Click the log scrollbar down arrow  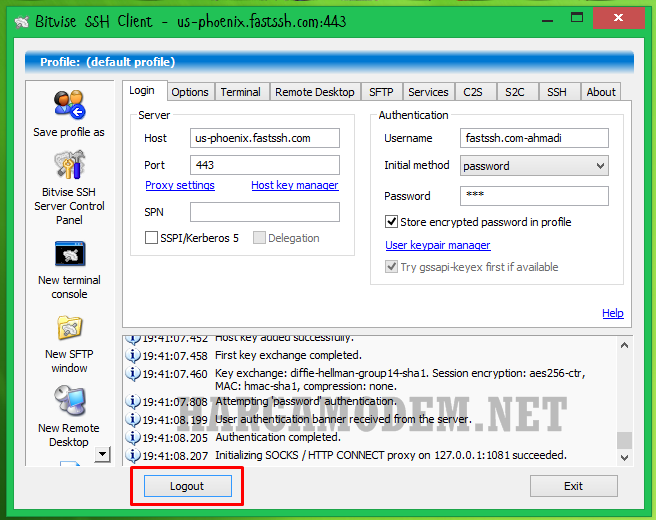(625, 457)
